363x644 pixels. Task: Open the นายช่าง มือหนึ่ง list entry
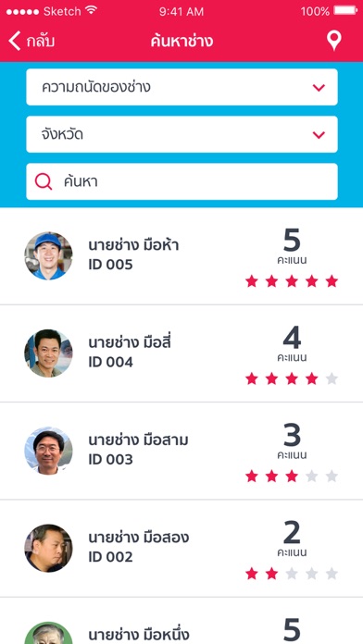pyautogui.click(x=181, y=621)
